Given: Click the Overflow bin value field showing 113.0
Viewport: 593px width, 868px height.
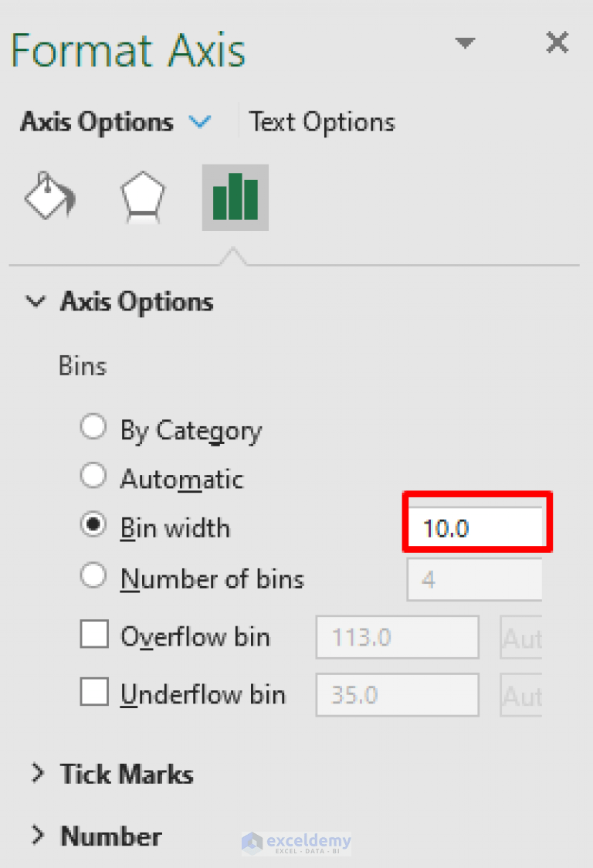Looking at the screenshot, I should pyautogui.click(x=397, y=636).
